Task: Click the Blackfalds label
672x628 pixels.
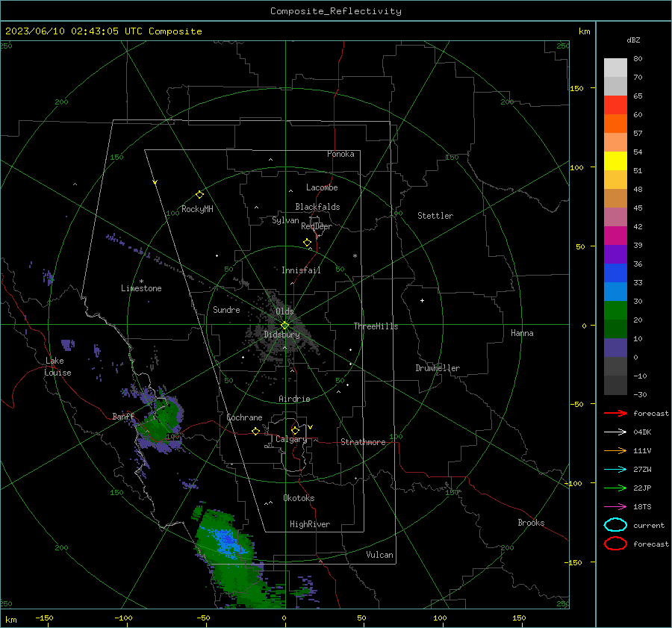Action: (317, 207)
